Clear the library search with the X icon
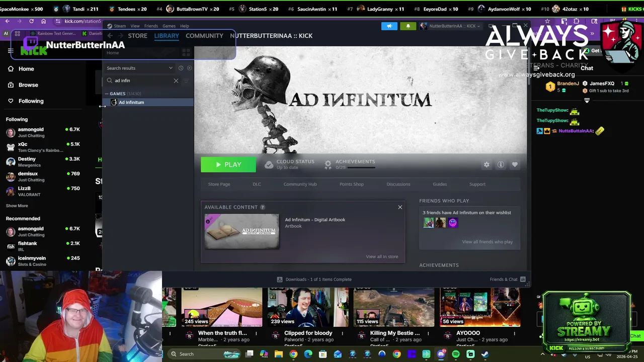The image size is (644, 362). pyautogui.click(x=176, y=80)
